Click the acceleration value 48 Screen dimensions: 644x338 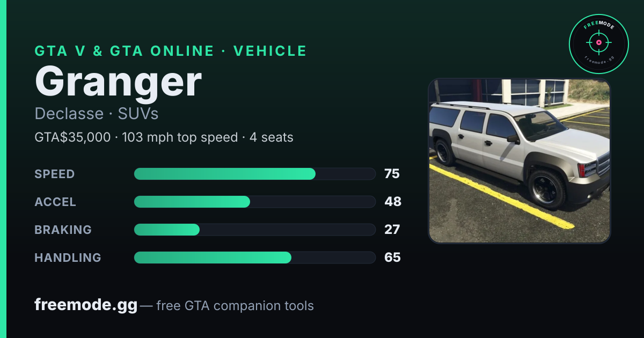pos(393,202)
